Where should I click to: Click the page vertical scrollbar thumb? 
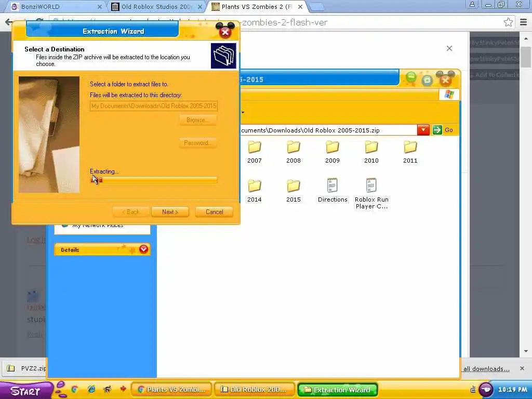526,57
